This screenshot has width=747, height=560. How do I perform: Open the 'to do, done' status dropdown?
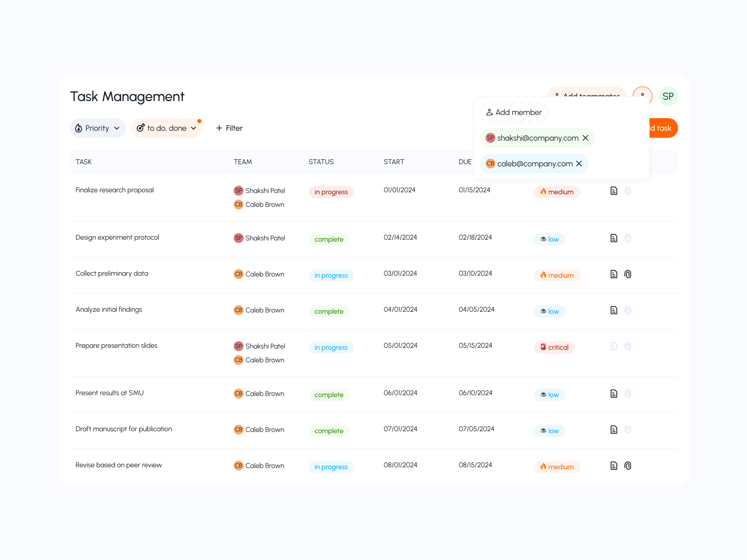(x=166, y=128)
